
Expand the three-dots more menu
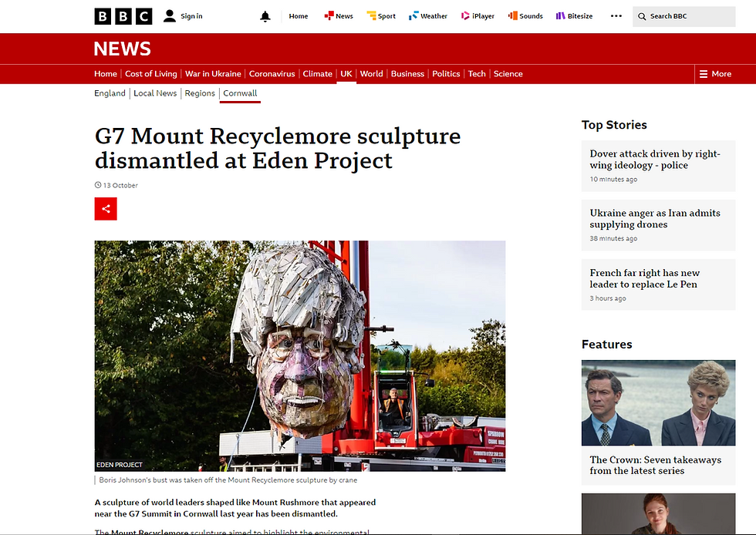(616, 16)
